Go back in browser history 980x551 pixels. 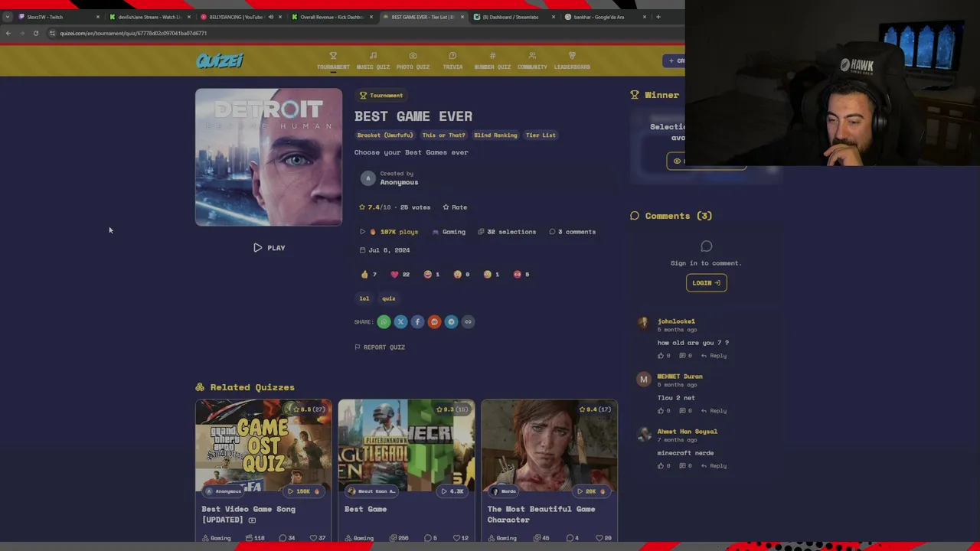click(x=8, y=34)
